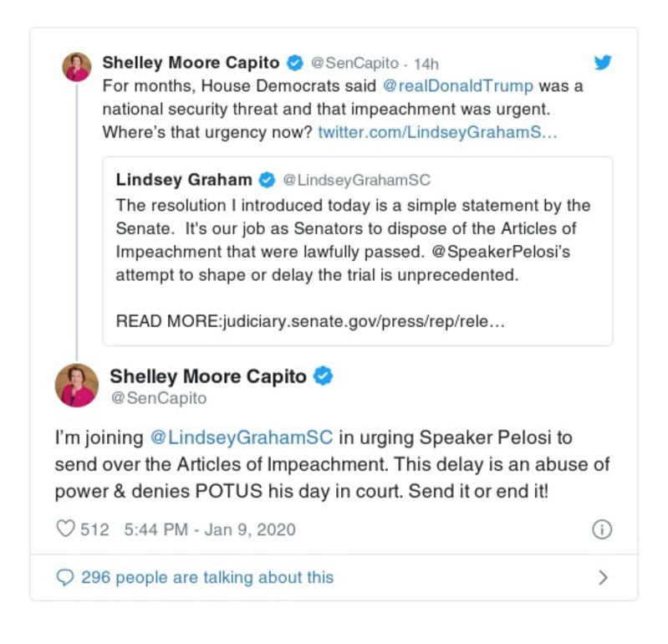Click Lindsey Graham's verified badge
668x644 pixels.
coord(268,180)
